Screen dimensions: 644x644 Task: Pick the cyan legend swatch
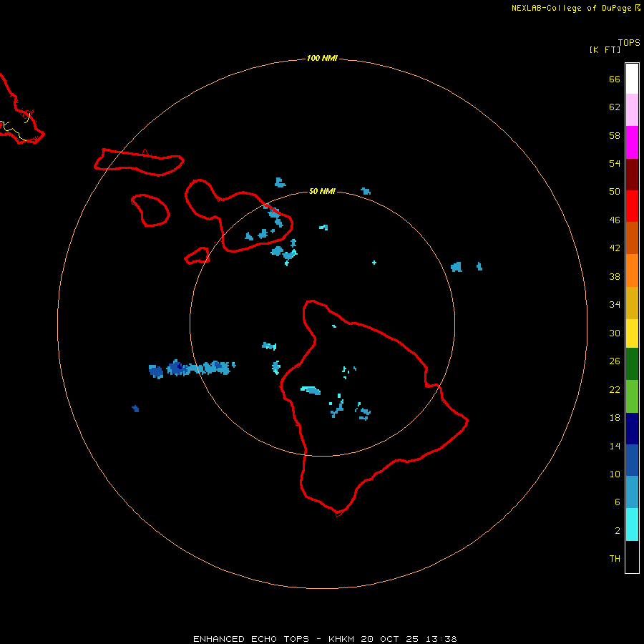(x=632, y=525)
